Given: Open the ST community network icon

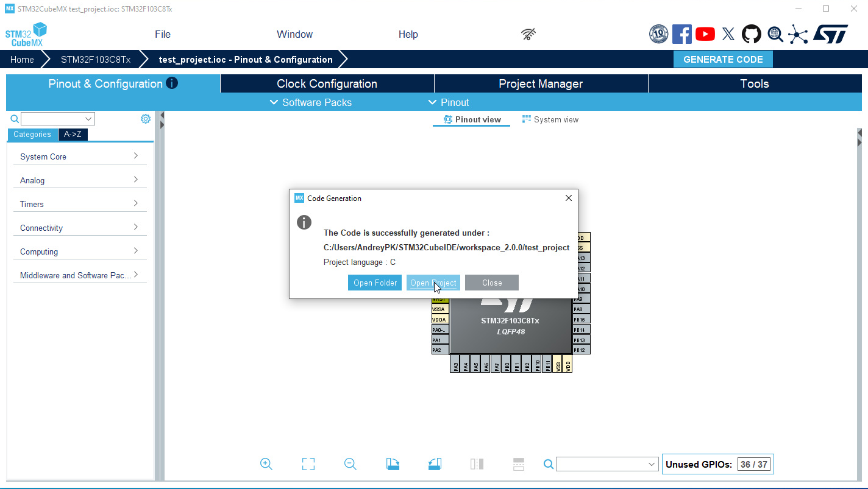Looking at the screenshot, I should tap(798, 34).
